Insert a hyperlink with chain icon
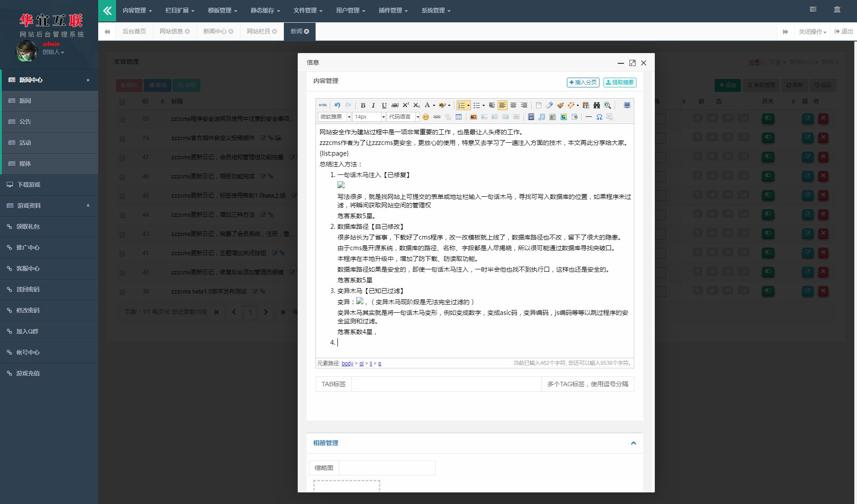This screenshot has height=504, width=857. [437, 117]
